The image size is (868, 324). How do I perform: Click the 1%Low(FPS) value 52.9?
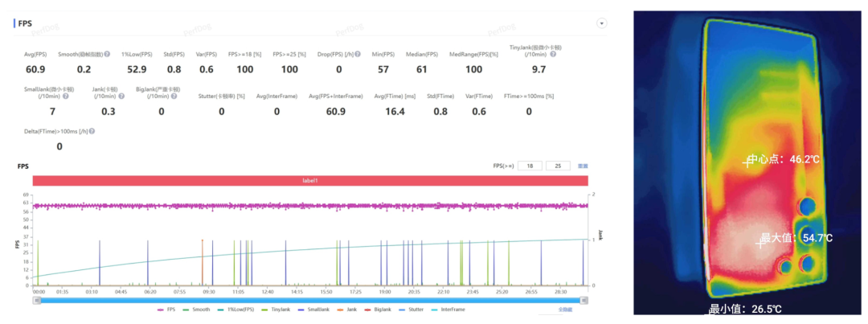point(136,69)
